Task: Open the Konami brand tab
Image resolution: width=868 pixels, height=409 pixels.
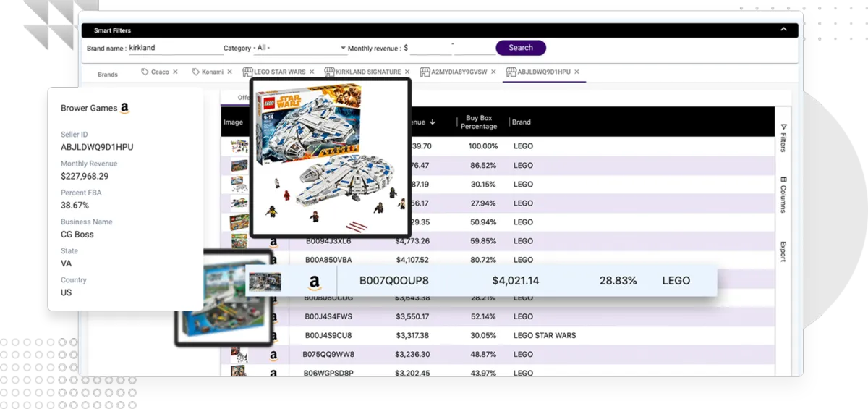Action: click(x=213, y=72)
